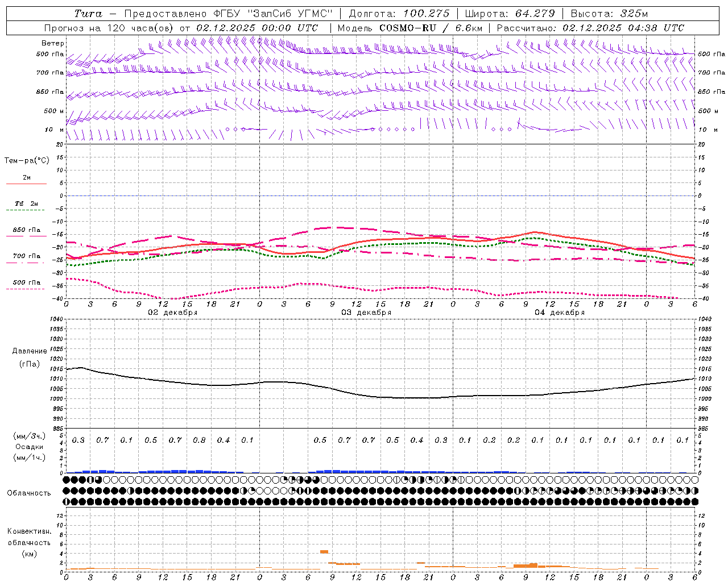Click the "(мм/1ч.)" precipitation unit label
The image size is (728, 582).
[x=30, y=458]
